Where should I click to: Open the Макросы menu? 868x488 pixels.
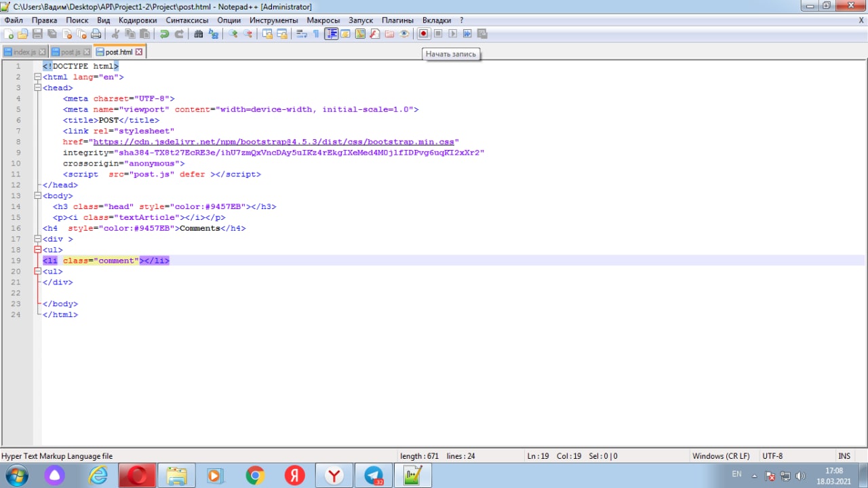click(x=323, y=20)
